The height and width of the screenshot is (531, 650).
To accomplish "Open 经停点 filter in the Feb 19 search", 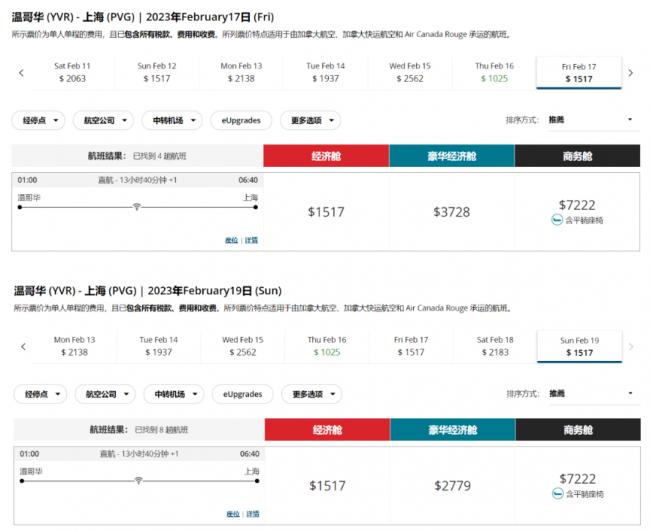I will pyautogui.click(x=40, y=394).
